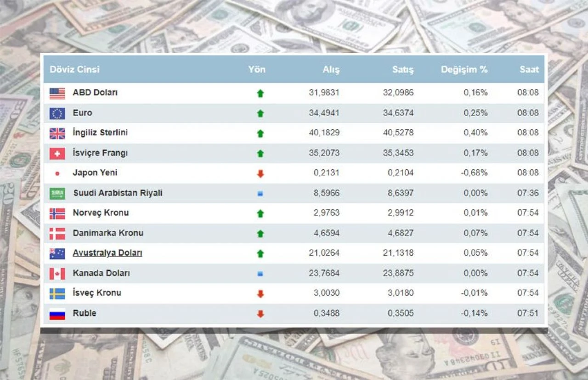Viewport: 588px width, 380px height.
Task: Click the Suudi Arabistan Riyali flag icon
Action: click(x=57, y=193)
